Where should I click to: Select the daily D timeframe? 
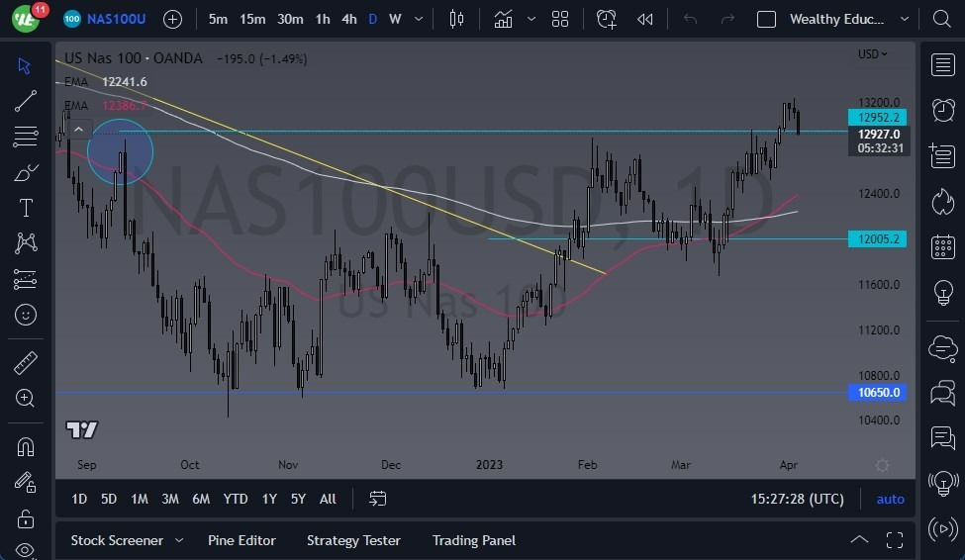372,19
